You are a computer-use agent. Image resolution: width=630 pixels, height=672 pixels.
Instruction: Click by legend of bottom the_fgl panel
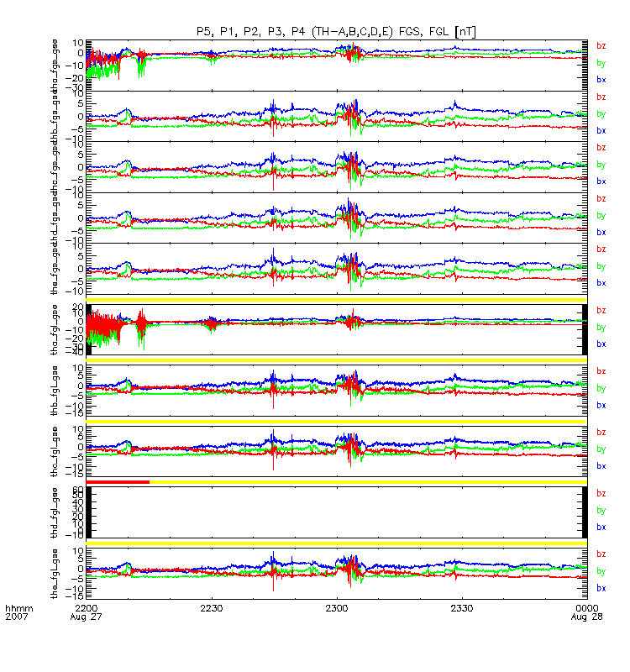(x=601, y=572)
